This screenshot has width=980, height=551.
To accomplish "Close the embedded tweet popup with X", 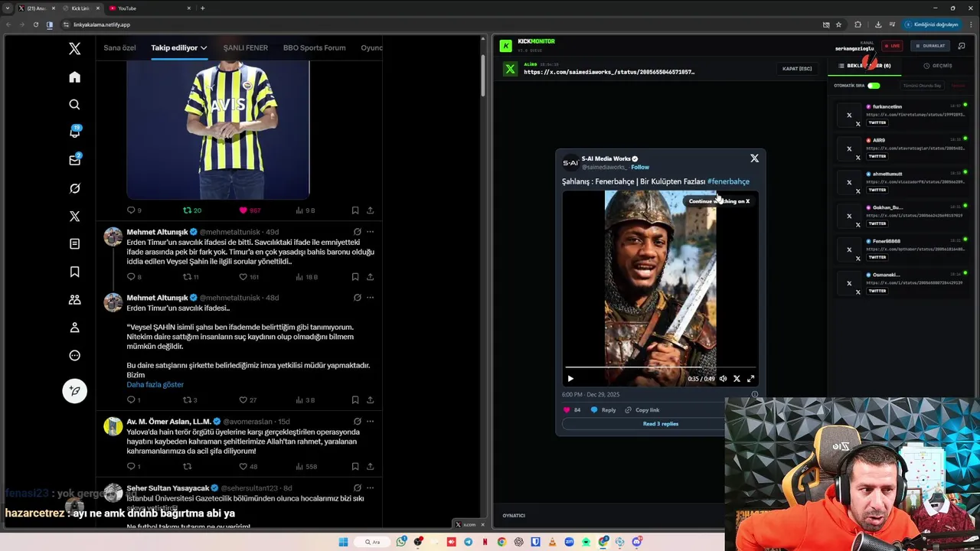I will tap(754, 158).
